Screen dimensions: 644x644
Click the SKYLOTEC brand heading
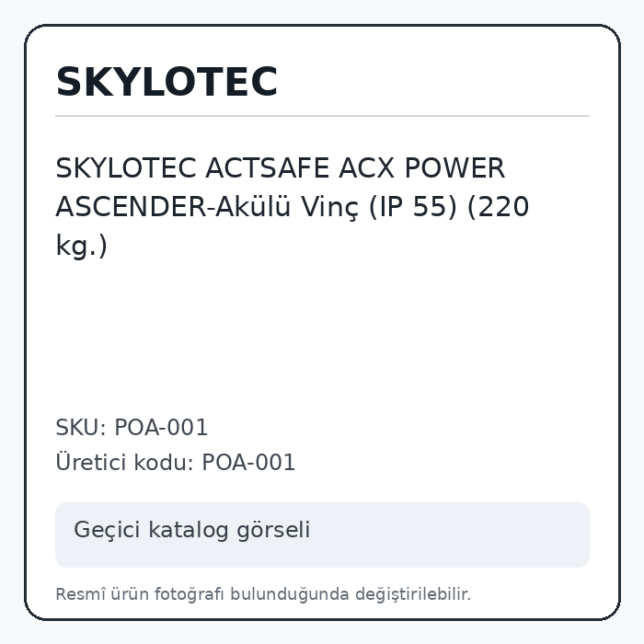coord(167,82)
